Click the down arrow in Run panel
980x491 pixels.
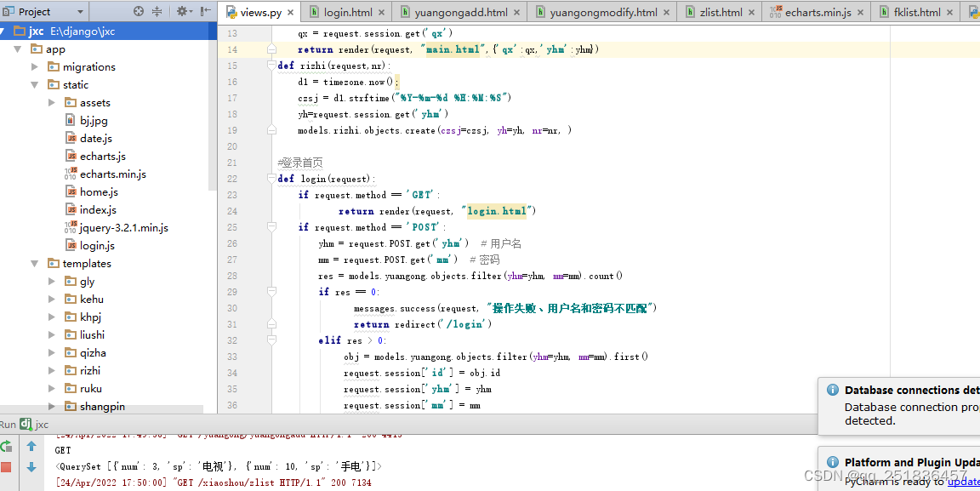31,466
